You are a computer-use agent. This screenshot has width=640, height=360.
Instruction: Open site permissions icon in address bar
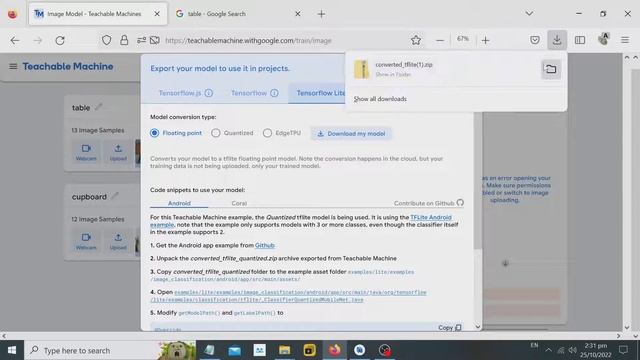click(x=141, y=40)
